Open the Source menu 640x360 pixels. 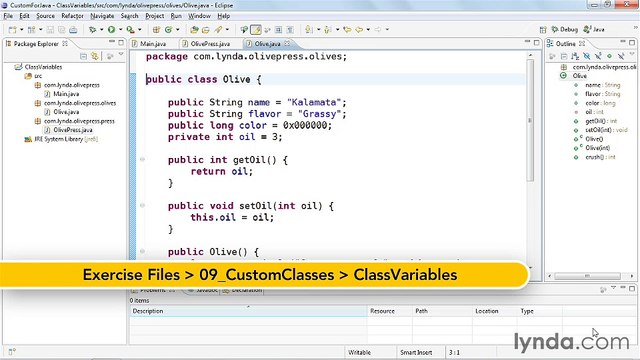pyautogui.click(x=45, y=16)
